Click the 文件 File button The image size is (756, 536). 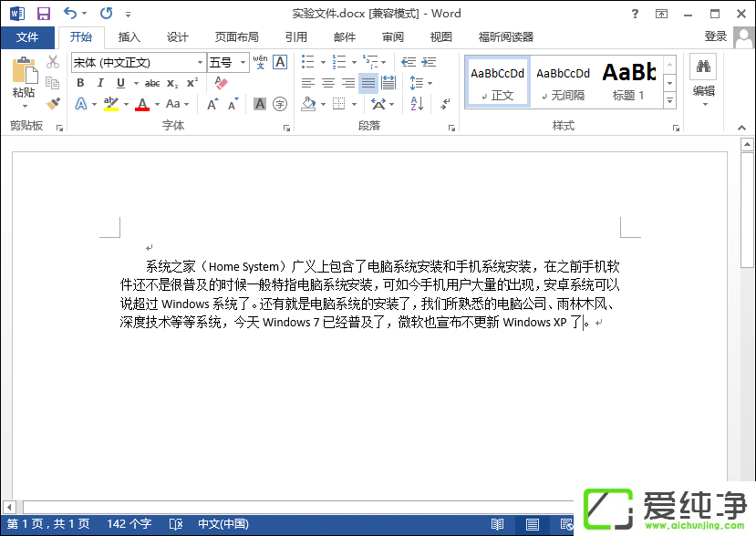(x=27, y=37)
